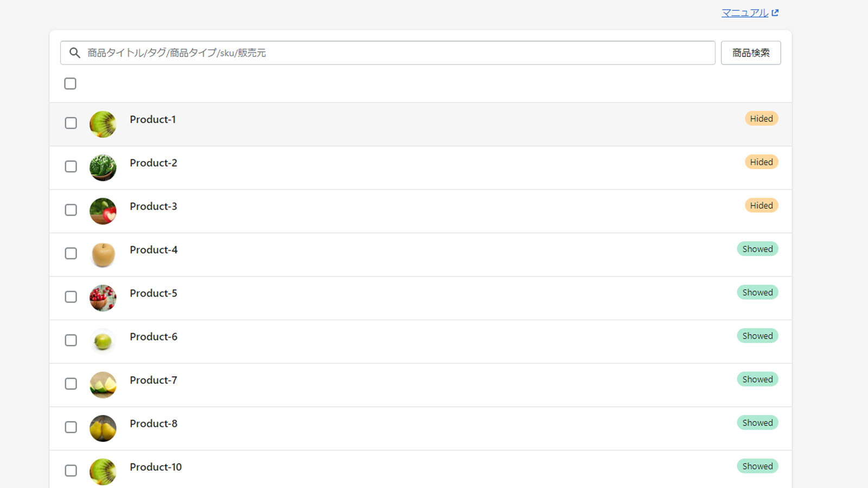
Task: Check the checkbox for Product-10
Action: click(71, 471)
